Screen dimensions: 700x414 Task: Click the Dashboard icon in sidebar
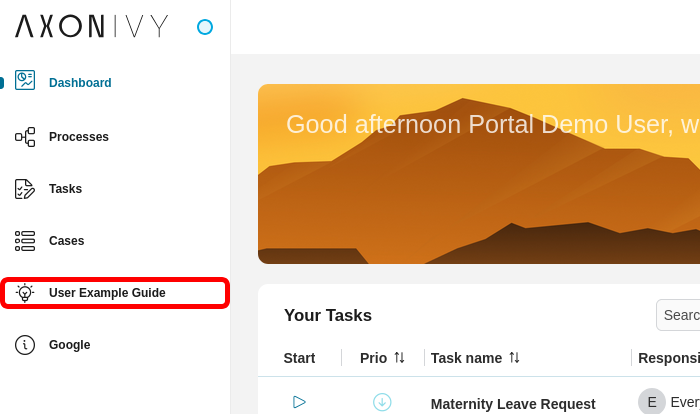(x=25, y=81)
